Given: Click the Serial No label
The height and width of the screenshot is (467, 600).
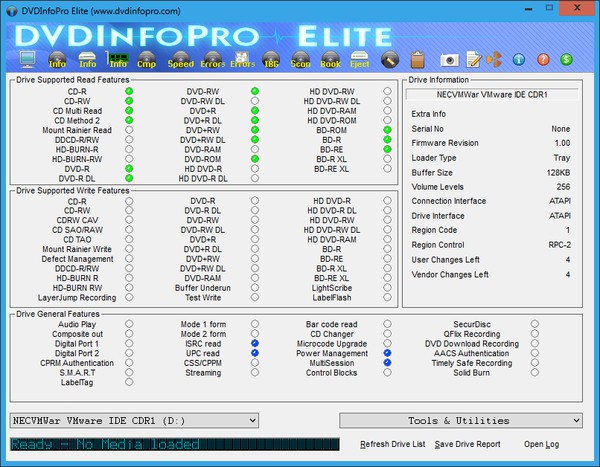Looking at the screenshot, I should coord(427,129).
